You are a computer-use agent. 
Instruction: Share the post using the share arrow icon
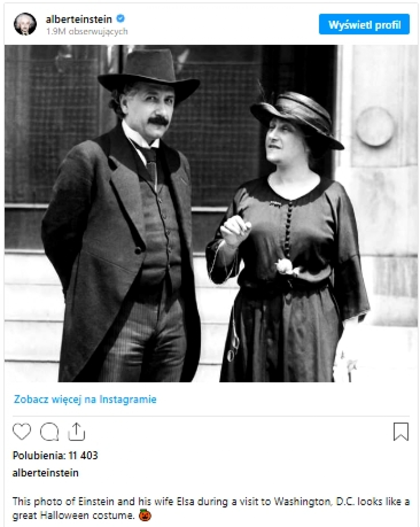(x=77, y=431)
